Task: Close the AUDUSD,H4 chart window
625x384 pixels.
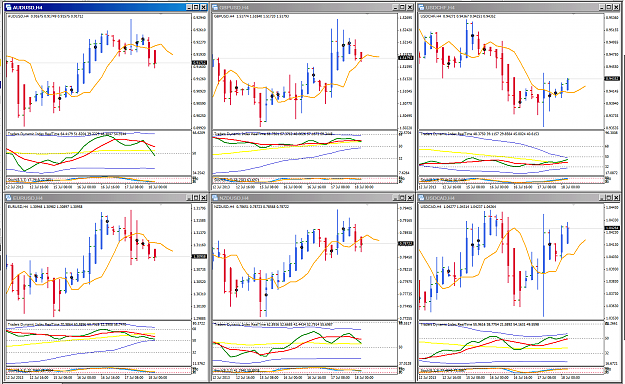Action: 204,7
